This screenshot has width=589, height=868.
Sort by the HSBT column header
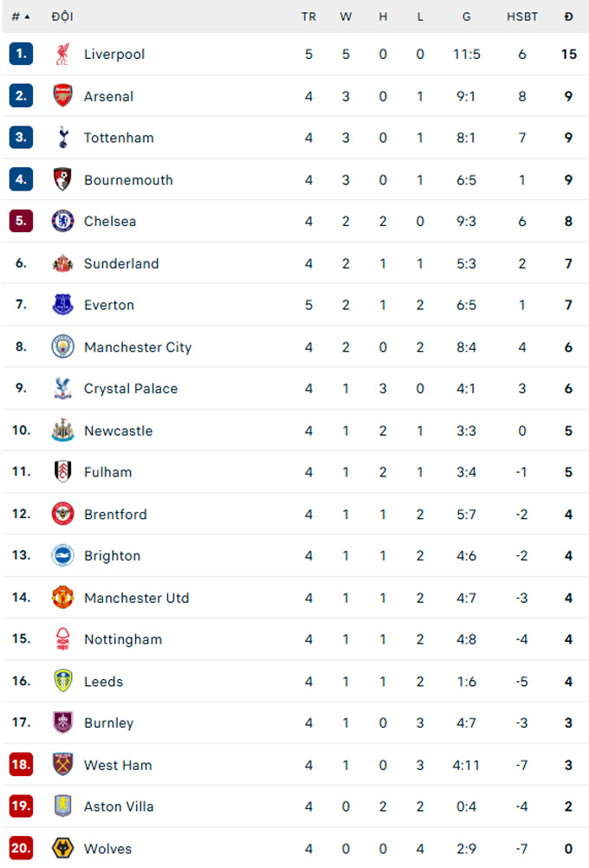(521, 16)
